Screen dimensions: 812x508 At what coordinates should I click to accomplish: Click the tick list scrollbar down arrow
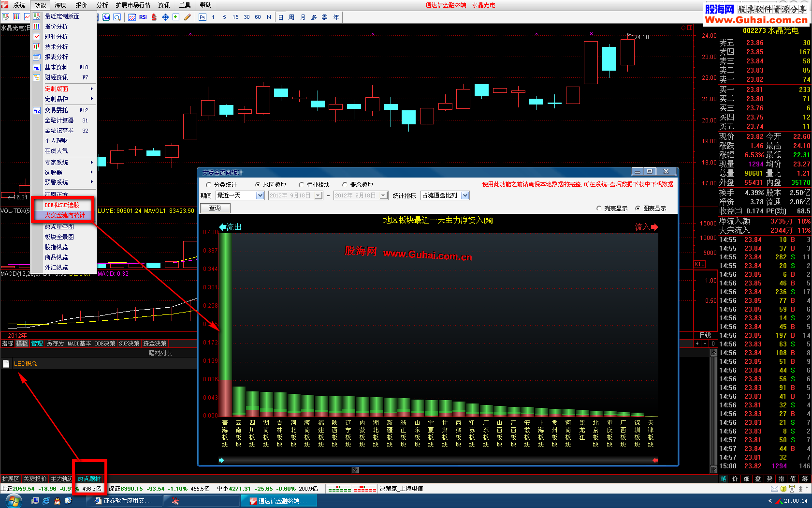[x=713, y=470]
